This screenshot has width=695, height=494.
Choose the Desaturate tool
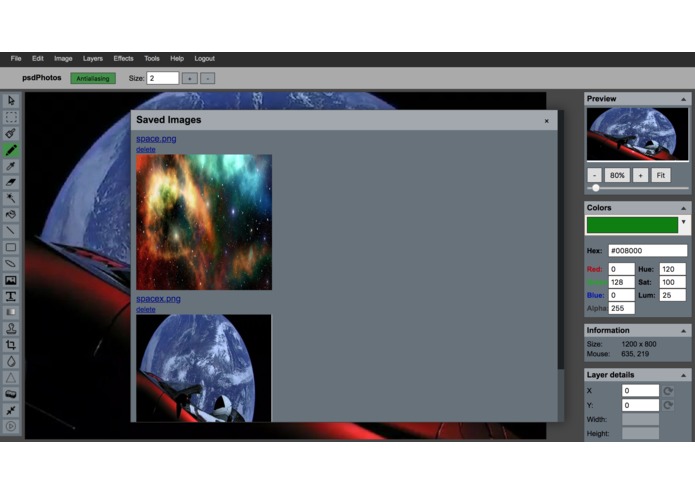tap(11, 394)
